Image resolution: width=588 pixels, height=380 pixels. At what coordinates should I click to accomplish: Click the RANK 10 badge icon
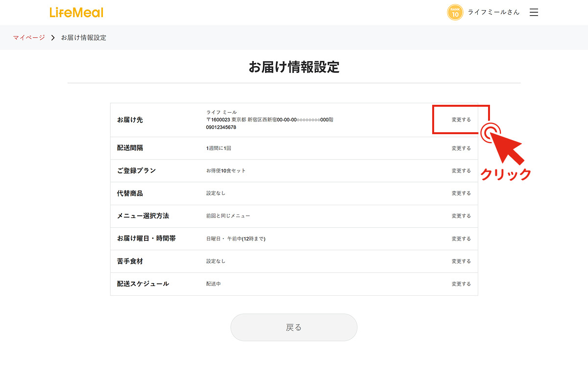(x=455, y=13)
